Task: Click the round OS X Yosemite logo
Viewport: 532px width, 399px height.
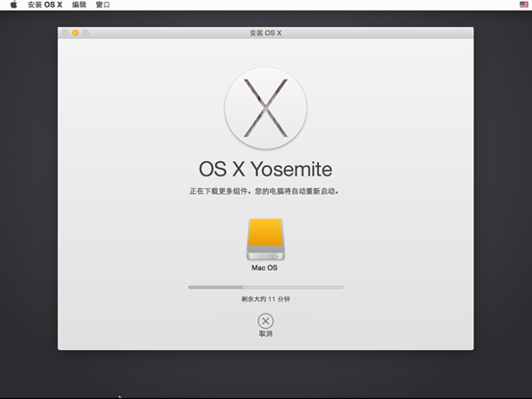Action: [266, 108]
